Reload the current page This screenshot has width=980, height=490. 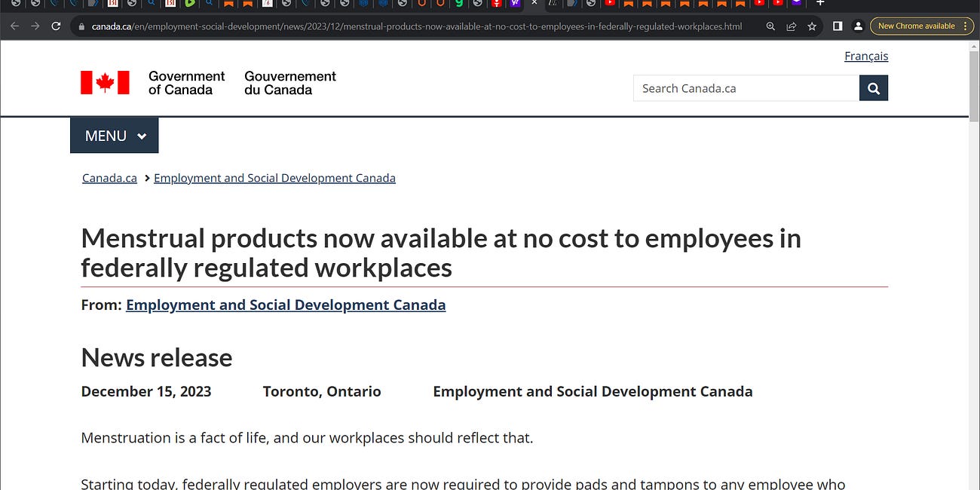[56, 26]
